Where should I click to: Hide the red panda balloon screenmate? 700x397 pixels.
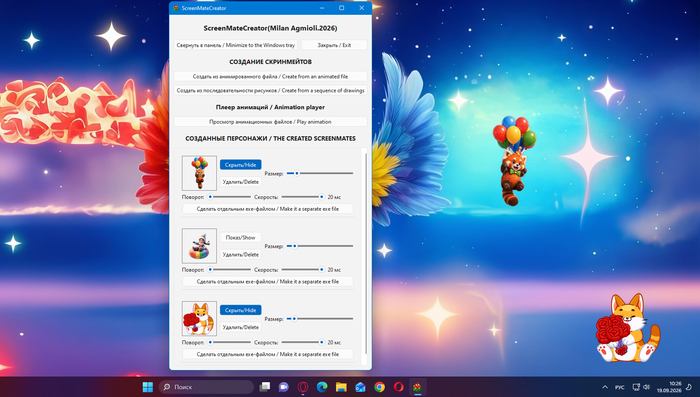tap(241, 165)
